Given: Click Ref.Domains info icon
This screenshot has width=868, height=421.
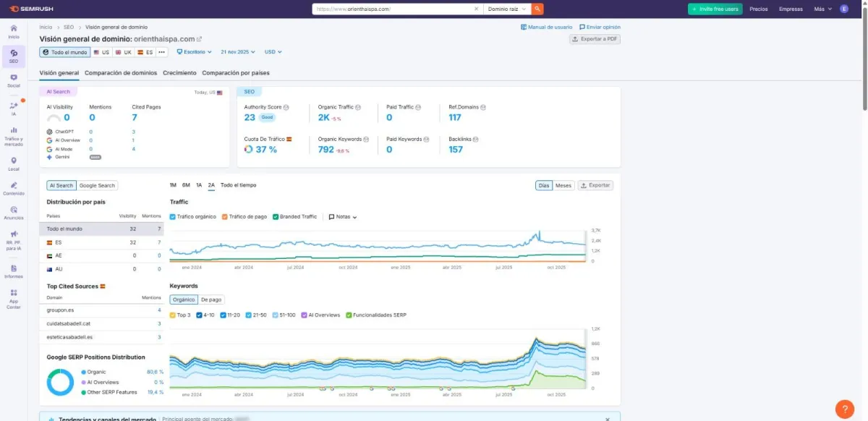Looking at the screenshot, I should coord(483,107).
